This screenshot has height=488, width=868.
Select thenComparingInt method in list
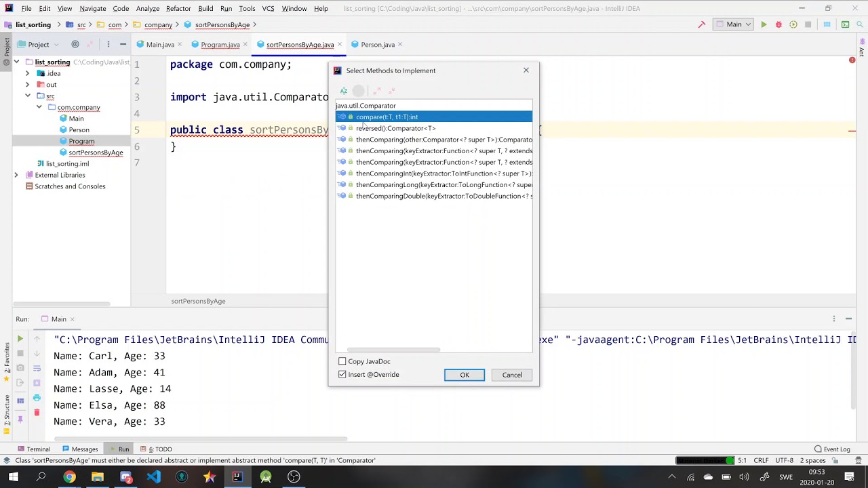click(x=434, y=174)
